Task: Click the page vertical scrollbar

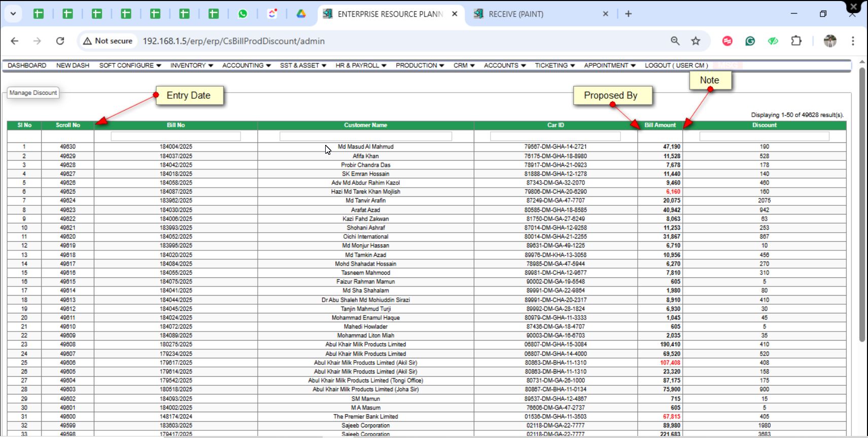Action: [x=862, y=203]
